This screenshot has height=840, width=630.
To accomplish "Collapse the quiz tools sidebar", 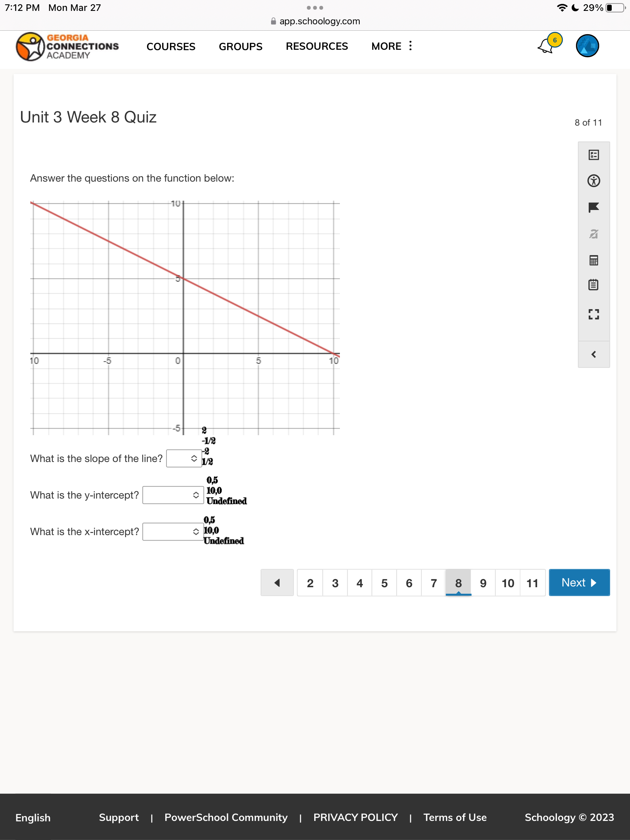I will coord(594,354).
